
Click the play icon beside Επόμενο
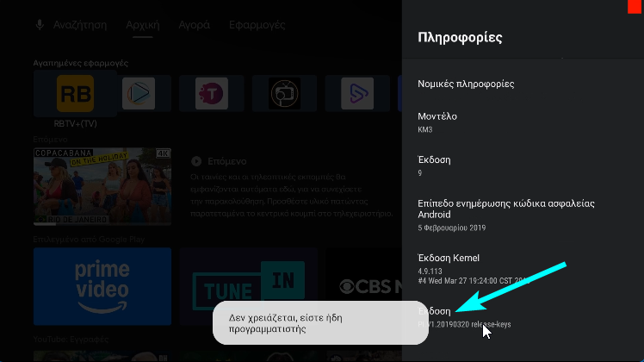coord(196,161)
